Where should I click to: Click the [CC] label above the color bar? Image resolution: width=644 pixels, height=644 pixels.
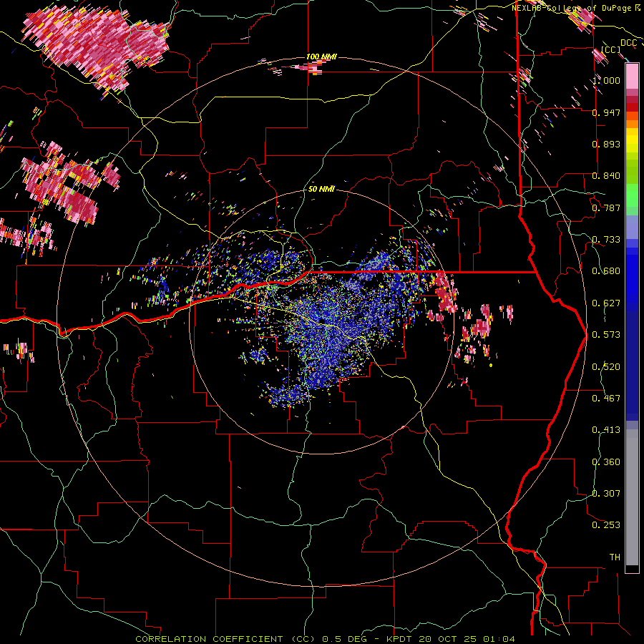[611, 49]
